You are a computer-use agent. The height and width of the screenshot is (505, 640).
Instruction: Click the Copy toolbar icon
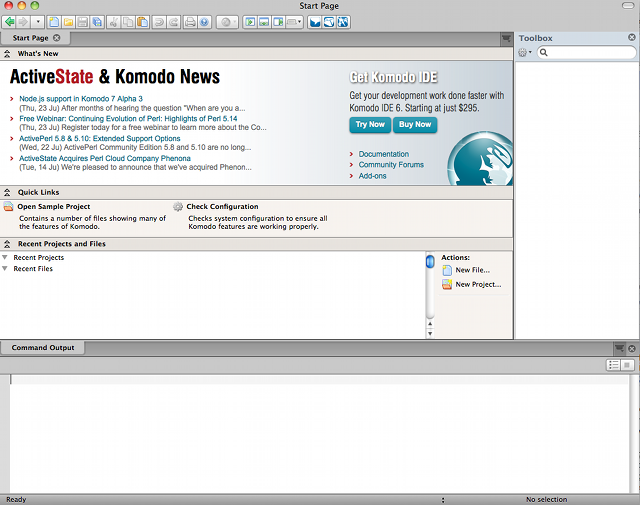(x=128, y=22)
